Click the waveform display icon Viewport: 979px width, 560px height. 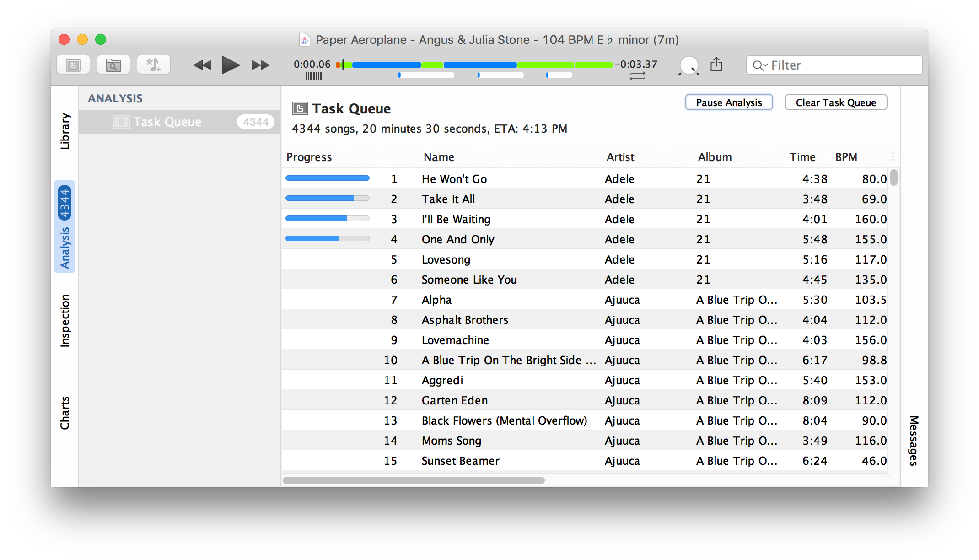(x=312, y=76)
